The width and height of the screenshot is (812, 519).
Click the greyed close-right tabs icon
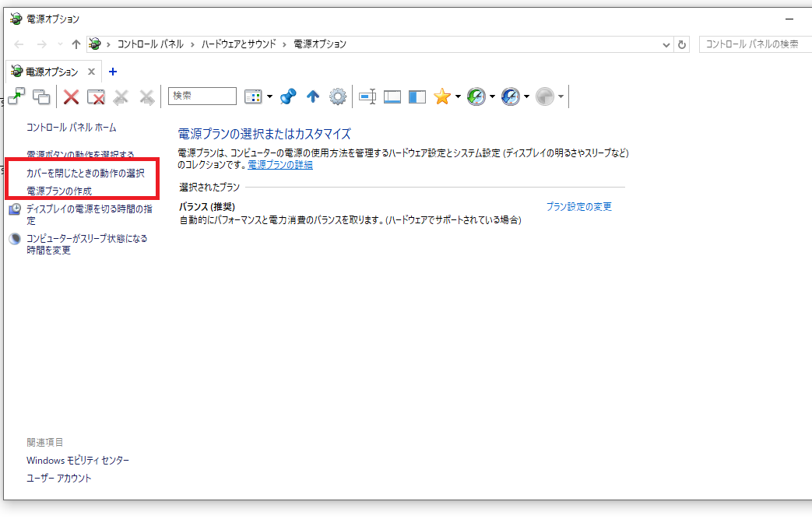(146, 96)
